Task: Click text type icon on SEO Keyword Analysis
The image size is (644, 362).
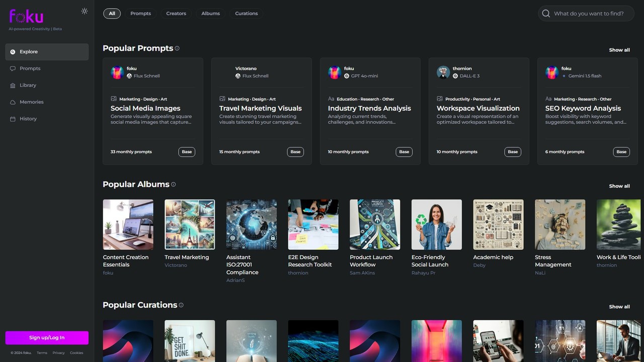Action: coord(548,99)
